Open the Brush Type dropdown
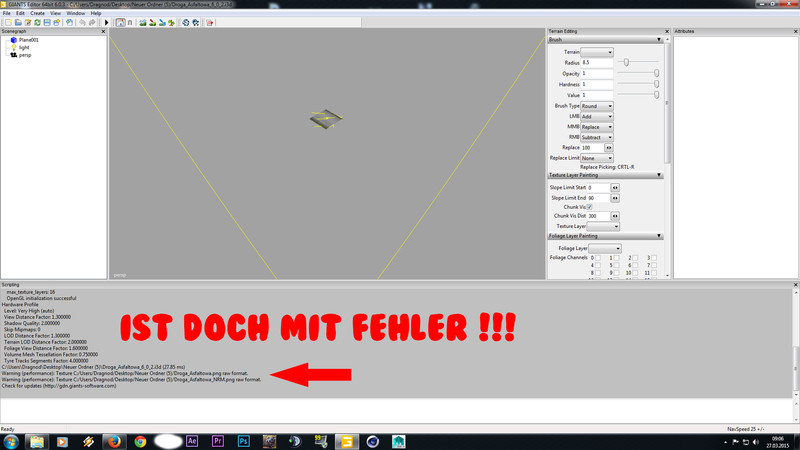This screenshot has width=800, height=450. point(597,106)
